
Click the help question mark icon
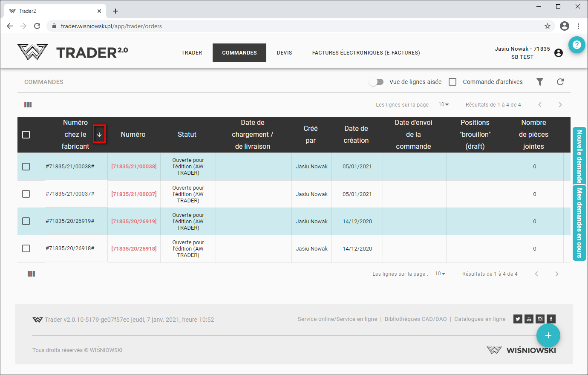[x=576, y=45]
